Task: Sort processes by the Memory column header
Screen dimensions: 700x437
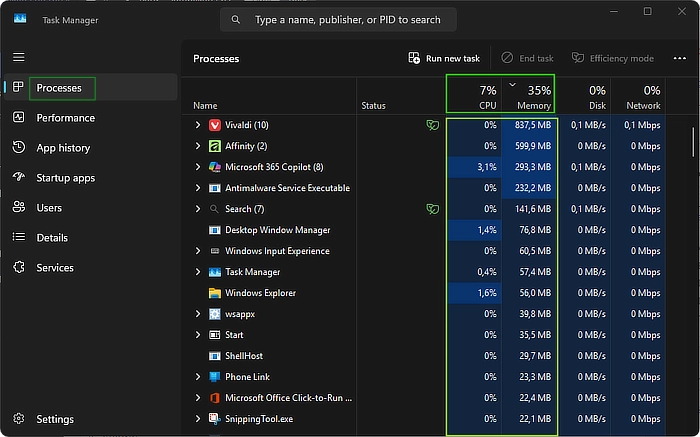Action: coord(529,96)
